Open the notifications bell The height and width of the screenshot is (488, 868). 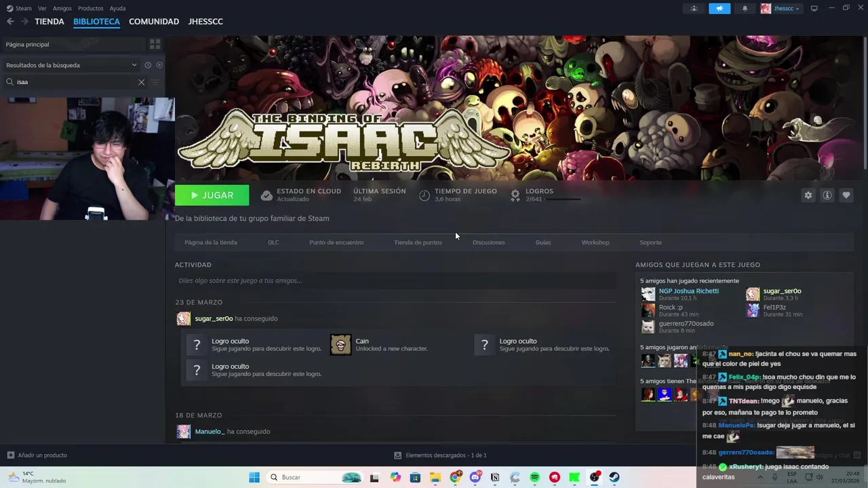coord(745,8)
